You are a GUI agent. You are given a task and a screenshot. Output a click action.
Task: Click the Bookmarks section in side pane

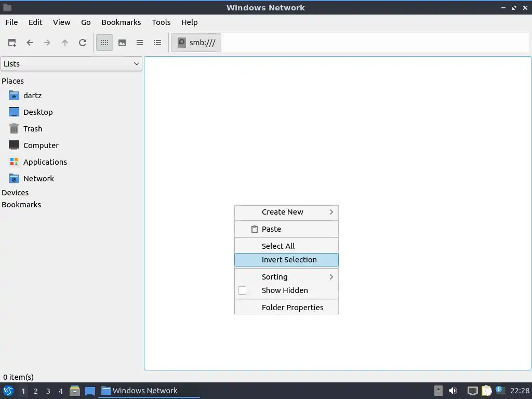point(21,205)
